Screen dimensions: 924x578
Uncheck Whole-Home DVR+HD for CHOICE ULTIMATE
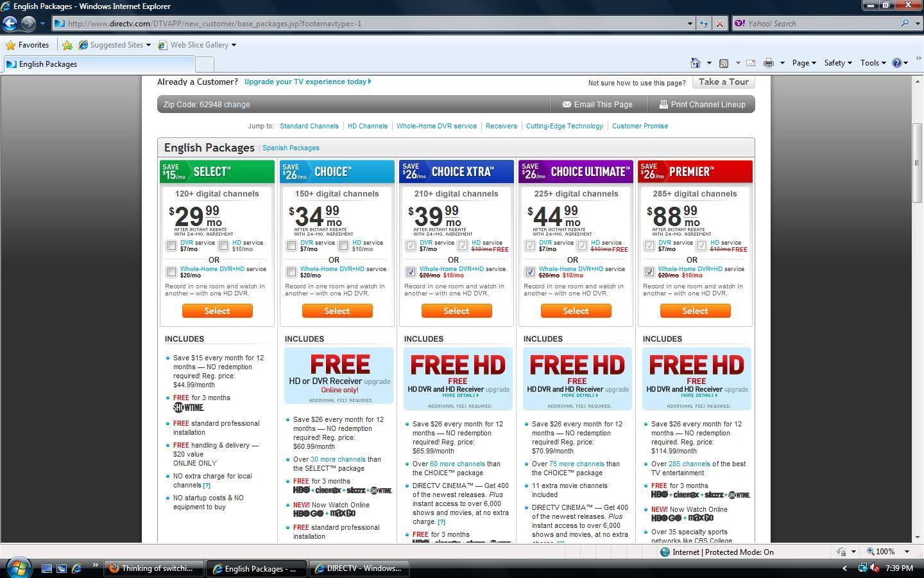coord(530,272)
